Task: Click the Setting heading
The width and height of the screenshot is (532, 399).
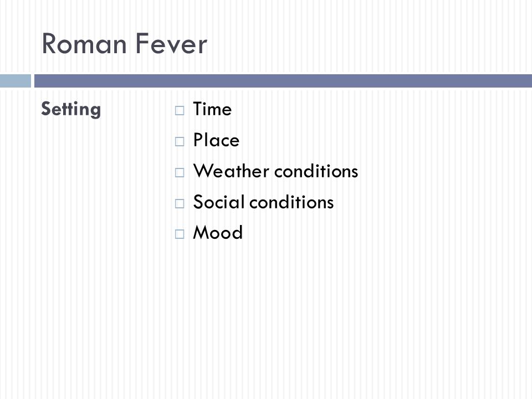Action: coord(71,109)
